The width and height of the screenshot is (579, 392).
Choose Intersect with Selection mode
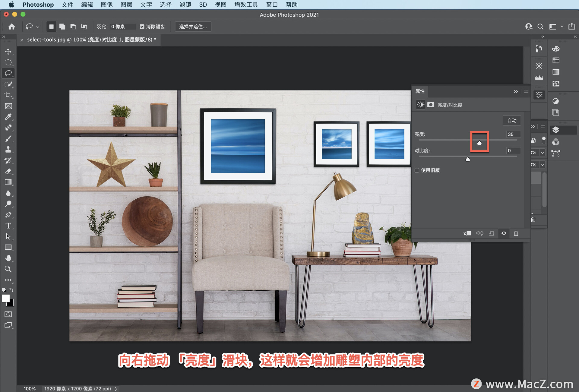84,27
